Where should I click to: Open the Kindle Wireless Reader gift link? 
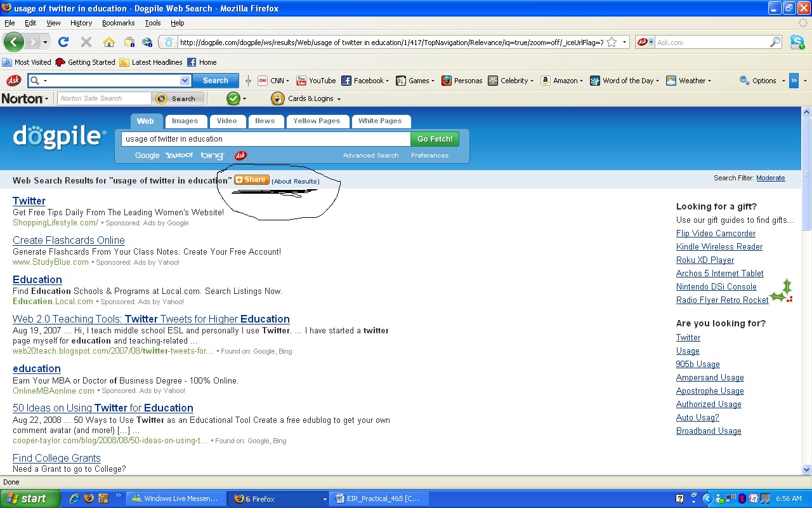719,246
